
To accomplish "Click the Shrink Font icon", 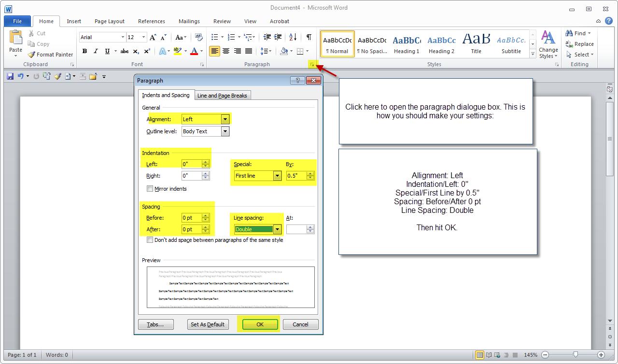I will [163, 37].
